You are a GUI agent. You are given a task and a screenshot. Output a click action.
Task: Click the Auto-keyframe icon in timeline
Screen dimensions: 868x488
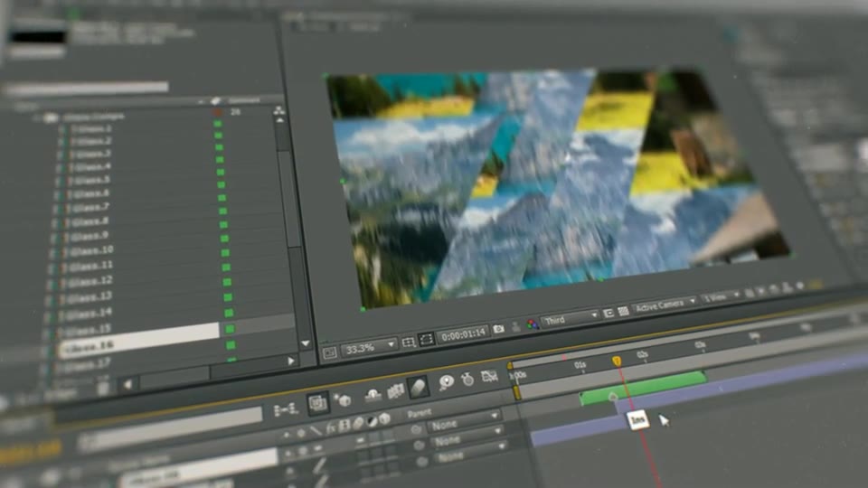pos(467,379)
